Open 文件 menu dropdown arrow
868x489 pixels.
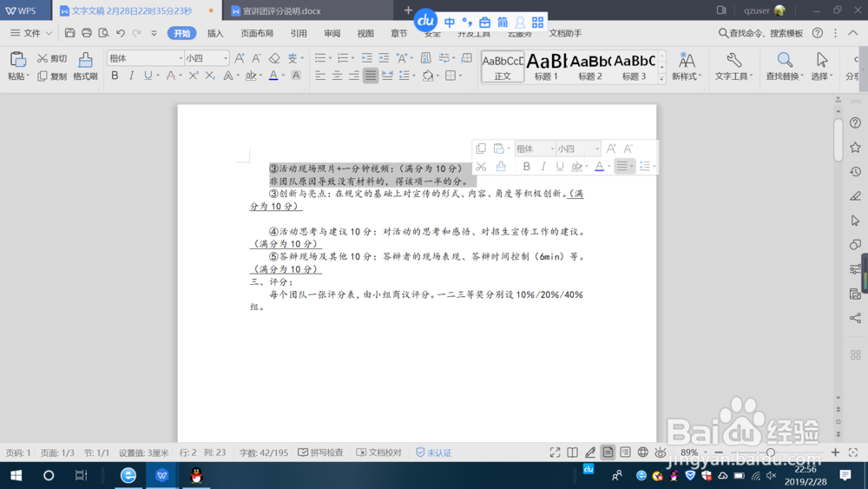tap(49, 33)
